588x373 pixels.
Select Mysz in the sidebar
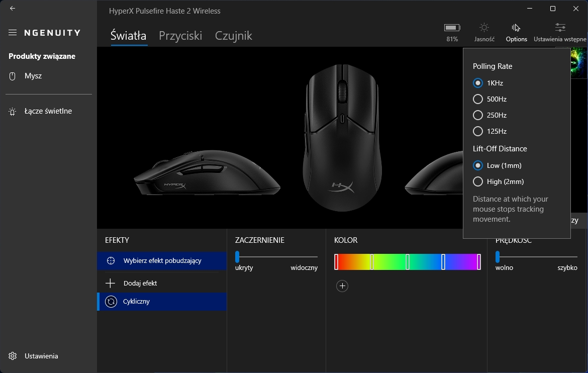coord(48,76)
